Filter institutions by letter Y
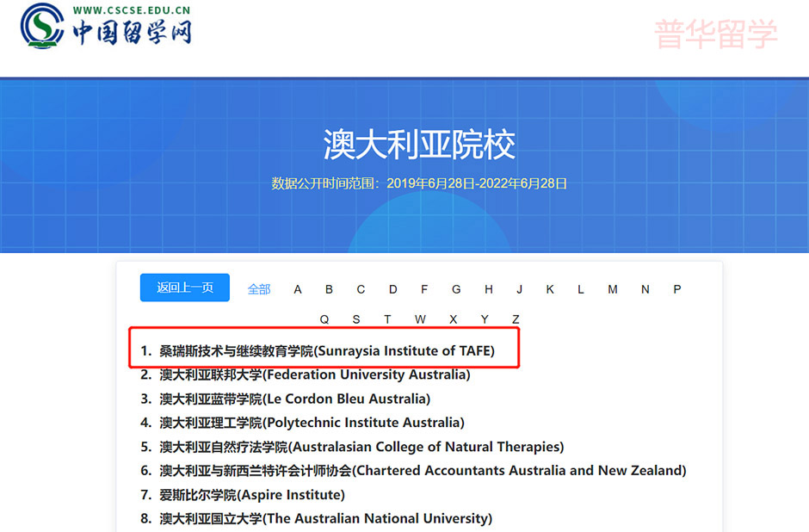809x532 pixels. [x=485, y=319]
